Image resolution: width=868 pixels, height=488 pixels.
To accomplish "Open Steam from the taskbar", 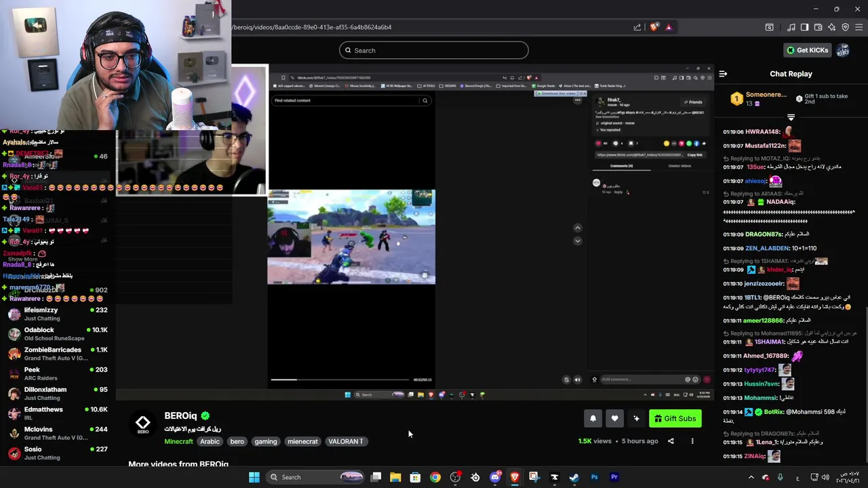I will (x=574, y=477).
